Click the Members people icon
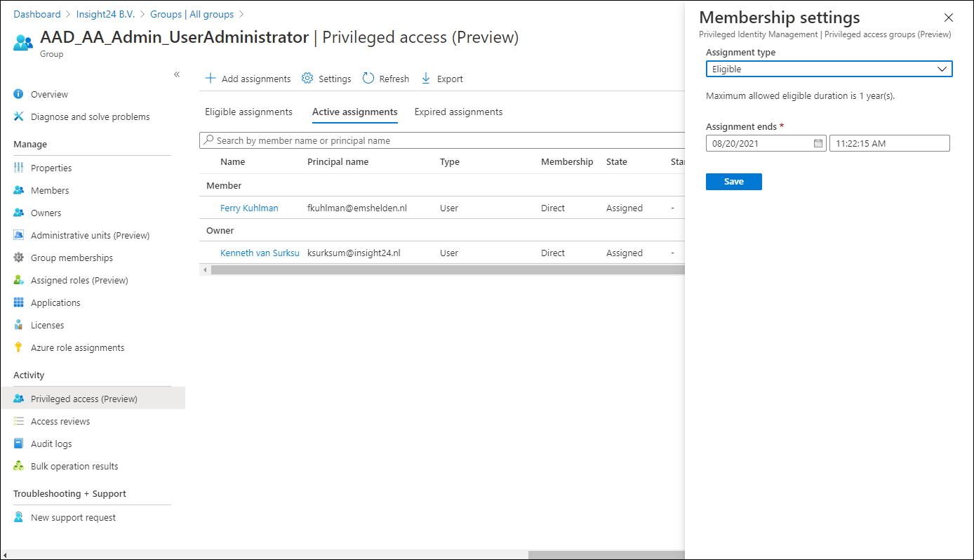Screen dimensions: 974x560 pos(19,190)
